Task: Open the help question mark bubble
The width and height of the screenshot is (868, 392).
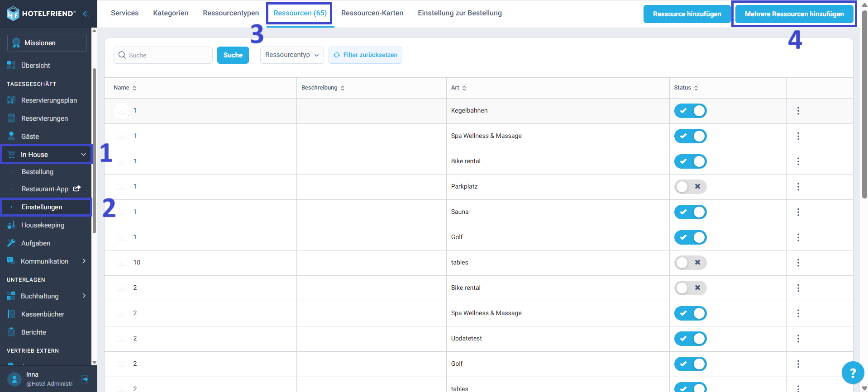Action: click(853, 373)
